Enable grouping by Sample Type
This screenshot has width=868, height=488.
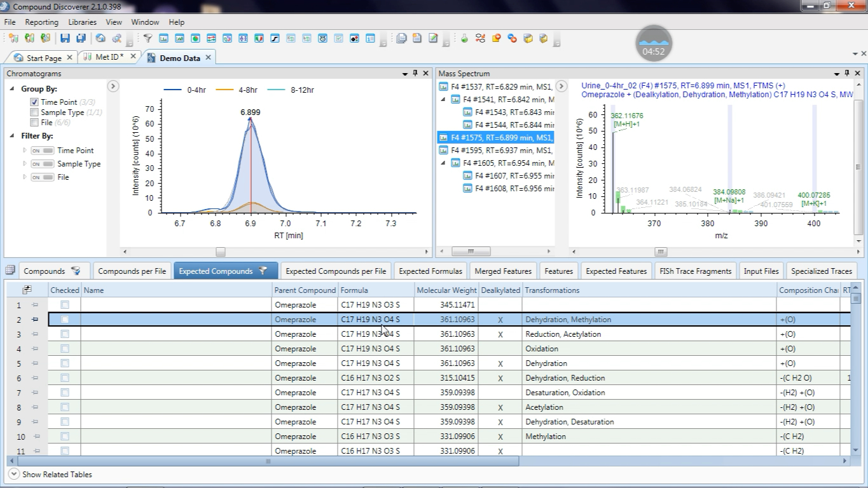pyautogui.click(x=34, y=112)
